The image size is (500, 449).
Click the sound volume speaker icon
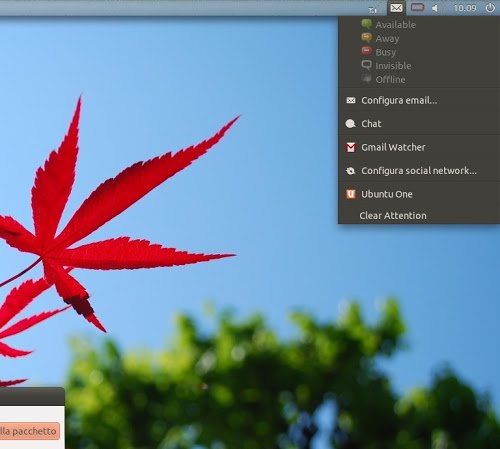coord(435,8)
